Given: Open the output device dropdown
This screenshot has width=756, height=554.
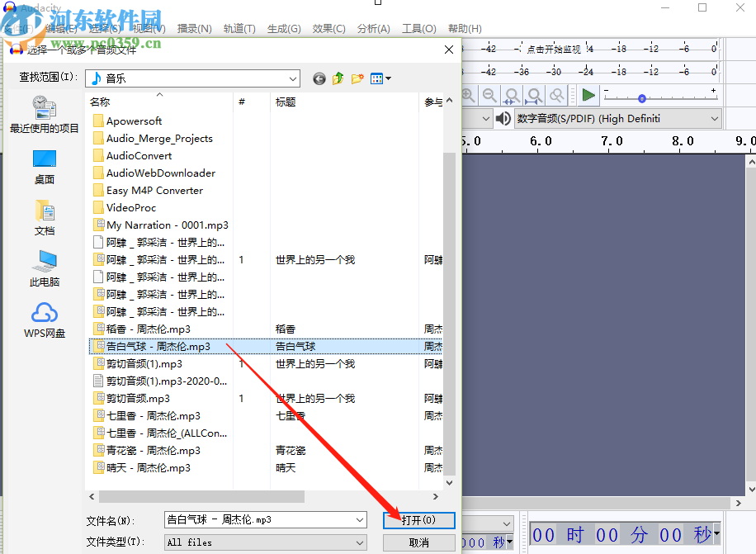Looking at the screenshot, I should click(715, 118).
